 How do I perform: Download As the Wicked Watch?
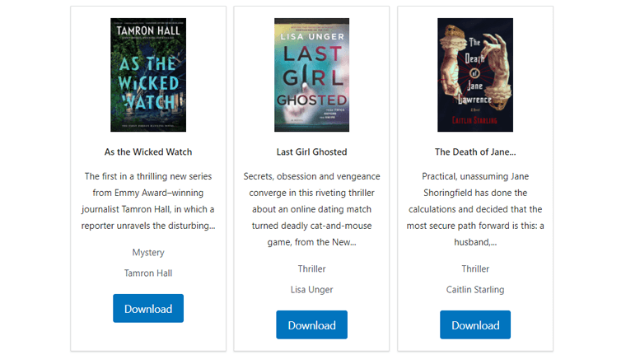point(148,309)
